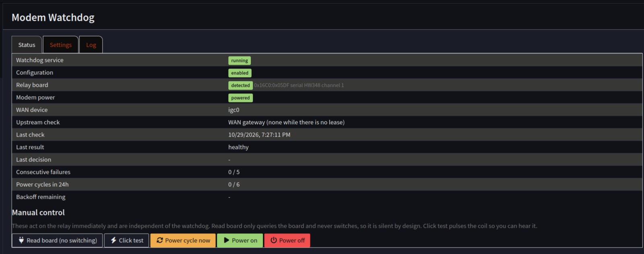The width and height of the screenshot is (644, 254).
Task: Click the 'Last result' row label
Action: point(30,147)
